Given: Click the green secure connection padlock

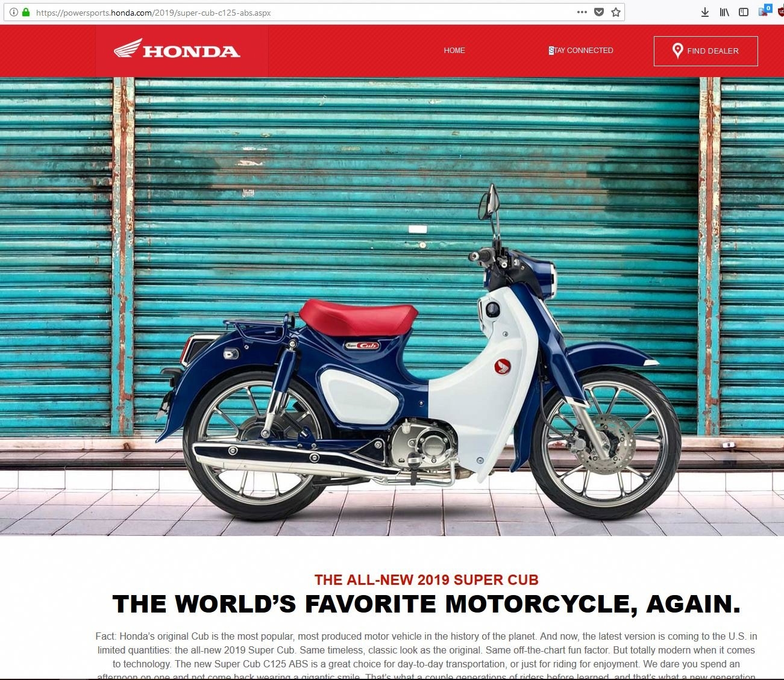Looking at the screenshot, I should pos(26,12).
